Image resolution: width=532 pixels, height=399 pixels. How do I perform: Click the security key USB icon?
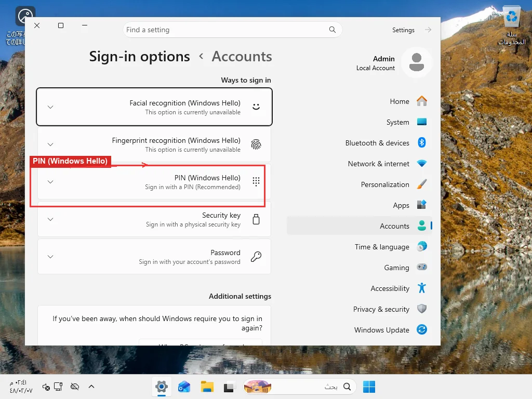(x=256, y=220)
